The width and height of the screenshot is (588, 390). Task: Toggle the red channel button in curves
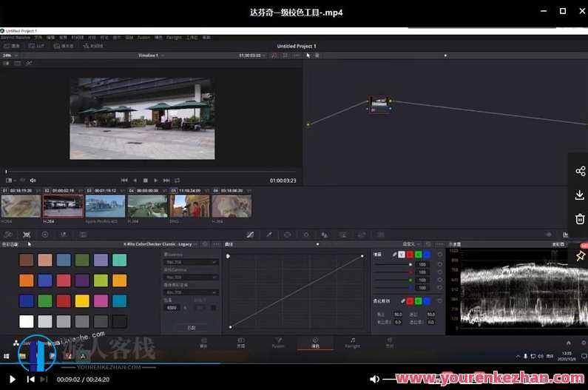(410, 255)
